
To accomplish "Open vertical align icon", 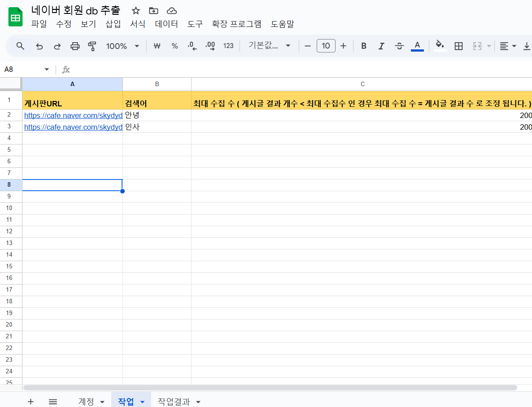I will click(527, 46).
